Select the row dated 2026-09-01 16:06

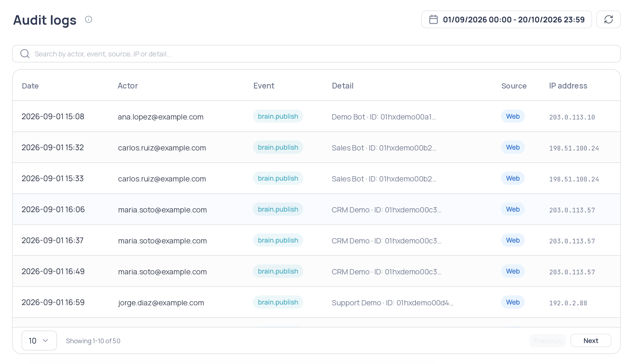[316, 209]
